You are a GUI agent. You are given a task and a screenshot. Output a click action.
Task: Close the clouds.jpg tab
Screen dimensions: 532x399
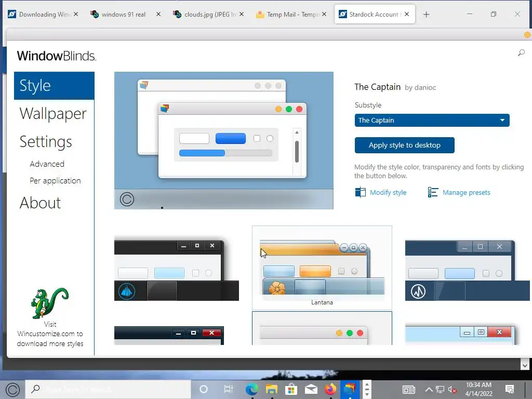[x=242, y=14]
